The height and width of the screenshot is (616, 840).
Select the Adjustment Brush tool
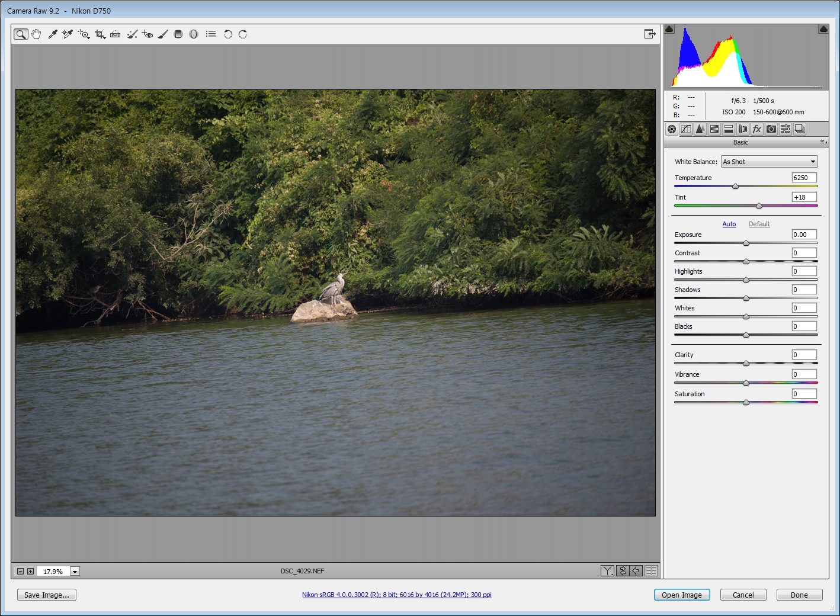[163, 34]
